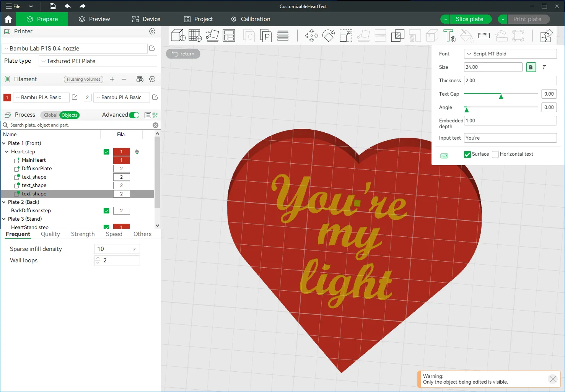Viewport: 565px width, 392px height.
Task: Open the Slice plate dropdown arrow
Action: [x=446, y=19]
